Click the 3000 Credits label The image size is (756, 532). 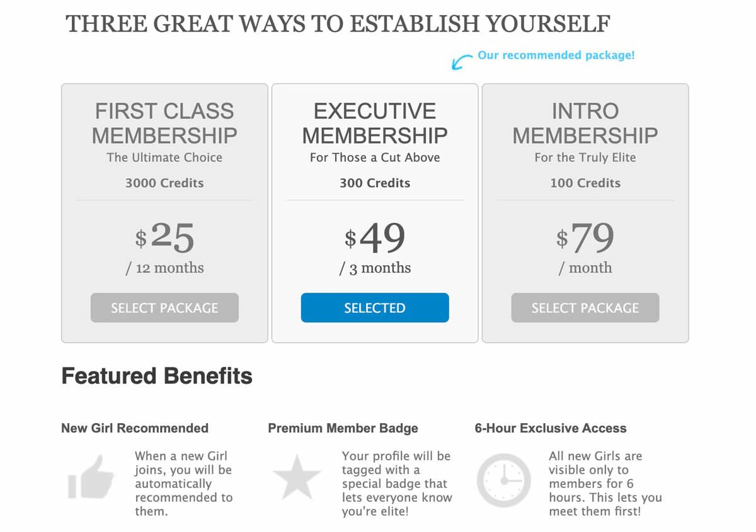[164, 183]
